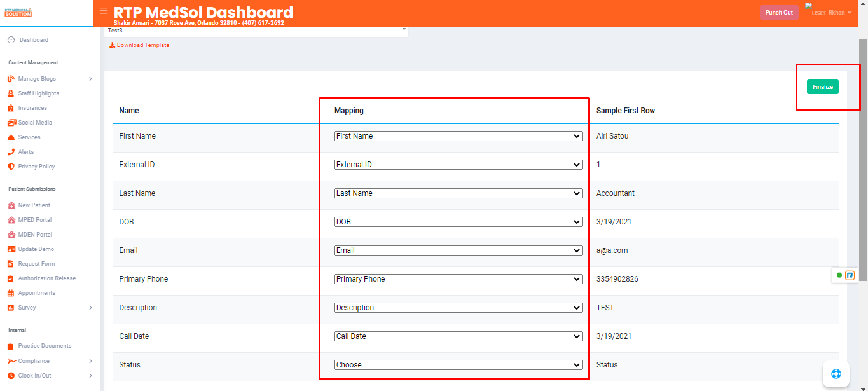Viewport: 868px width, 391px height.
Task: Open the Status mapping dropdown showing Choose
Action: [x=458, y=365]
